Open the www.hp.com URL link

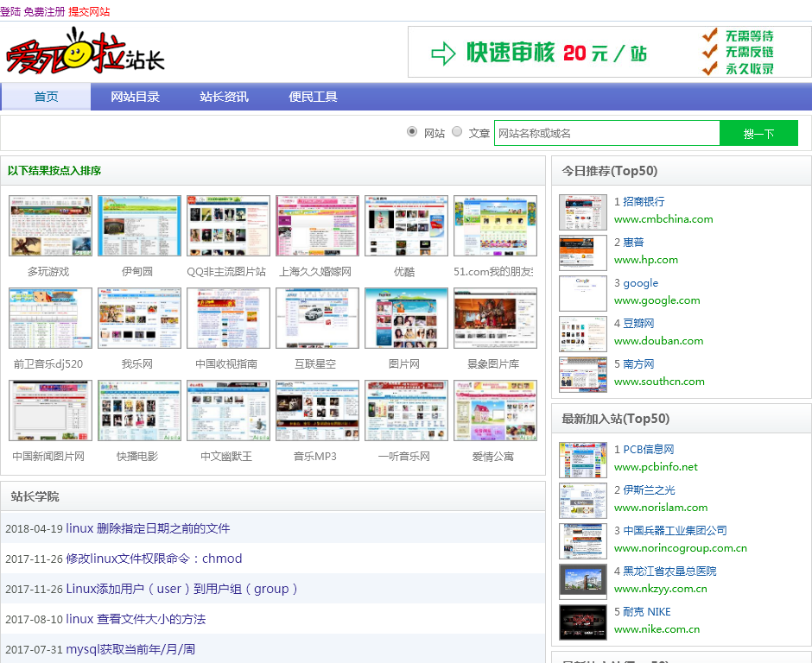coord(646,259)
